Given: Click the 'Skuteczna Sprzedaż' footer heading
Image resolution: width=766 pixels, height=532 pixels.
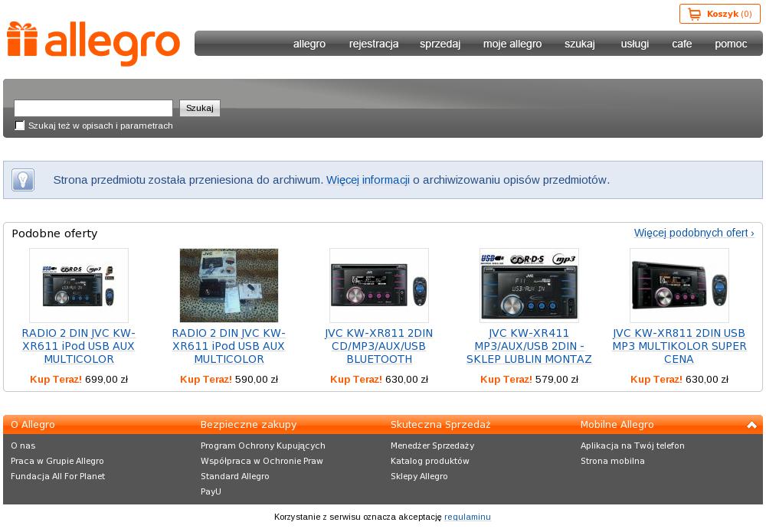Looking at the screenshot, I should click(440, 425).
